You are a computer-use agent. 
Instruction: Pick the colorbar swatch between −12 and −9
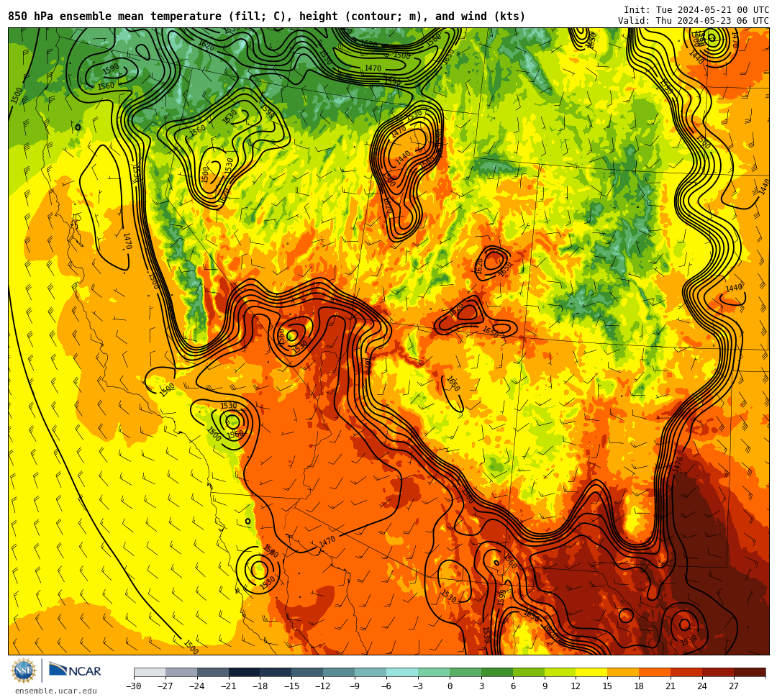[340, 672]
